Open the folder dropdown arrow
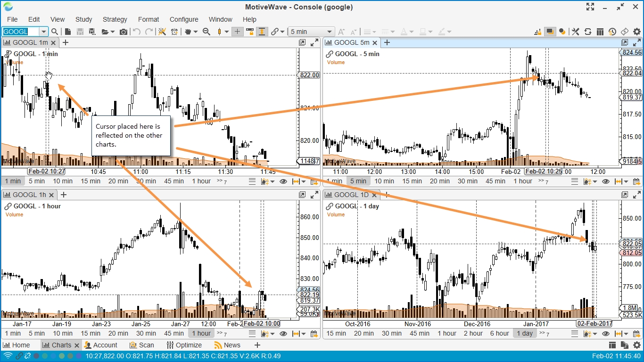The image size is (644, 362). (x=113, y=32)
